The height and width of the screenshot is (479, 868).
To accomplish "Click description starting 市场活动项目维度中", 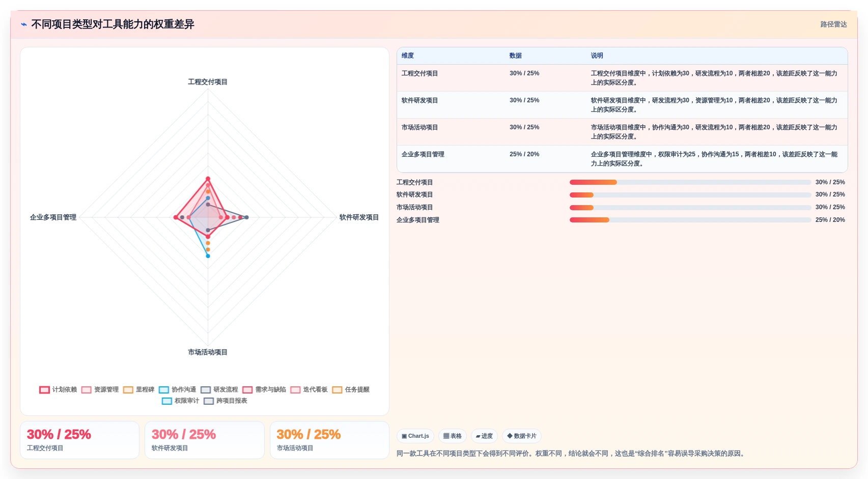I will [x=714, y=132].
